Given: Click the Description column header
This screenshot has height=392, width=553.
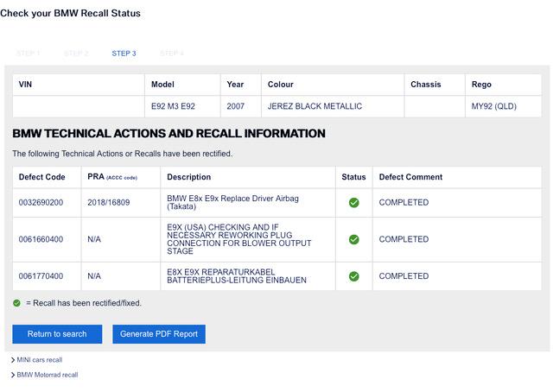Looking at the screenshot, I should (x=189, y=177).
